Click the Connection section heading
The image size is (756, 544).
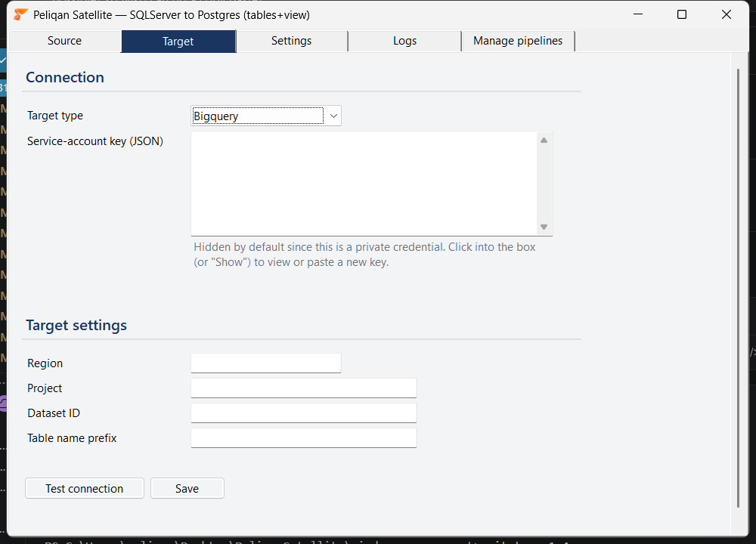(65, 77)
